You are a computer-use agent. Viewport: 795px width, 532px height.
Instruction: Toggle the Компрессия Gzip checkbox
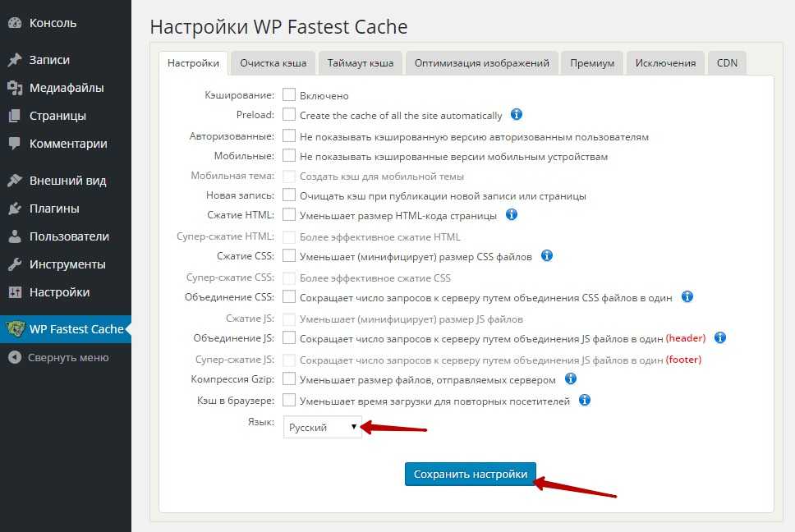289,379
